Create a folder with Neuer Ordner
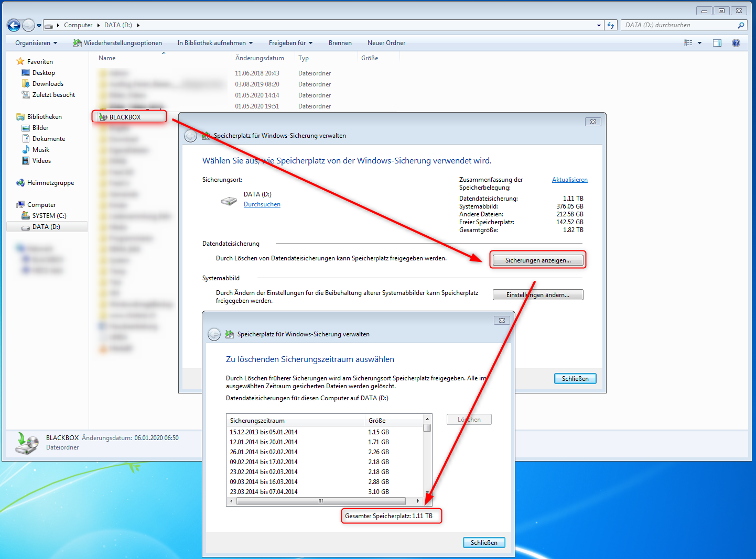756x559 pixels. pos(386,43)
